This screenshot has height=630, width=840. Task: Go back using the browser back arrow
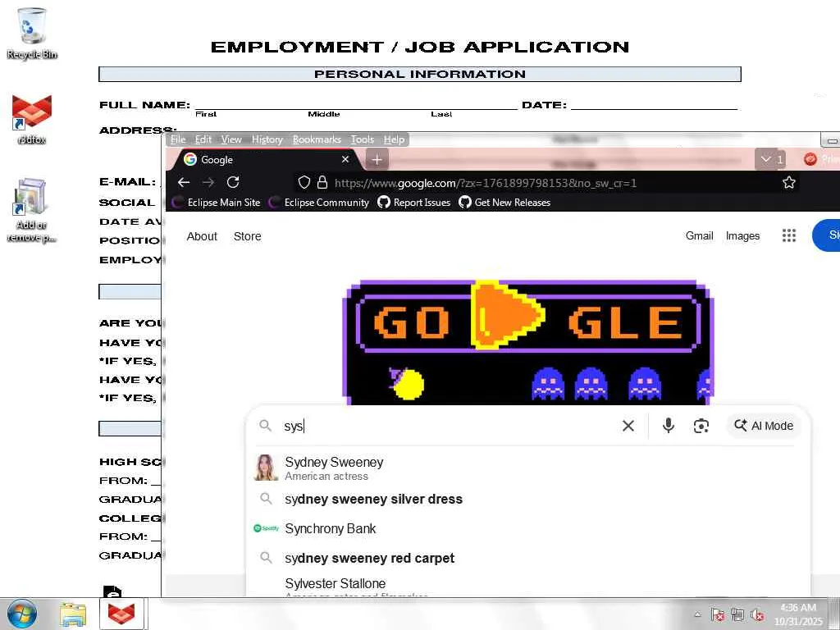(184, 183)
